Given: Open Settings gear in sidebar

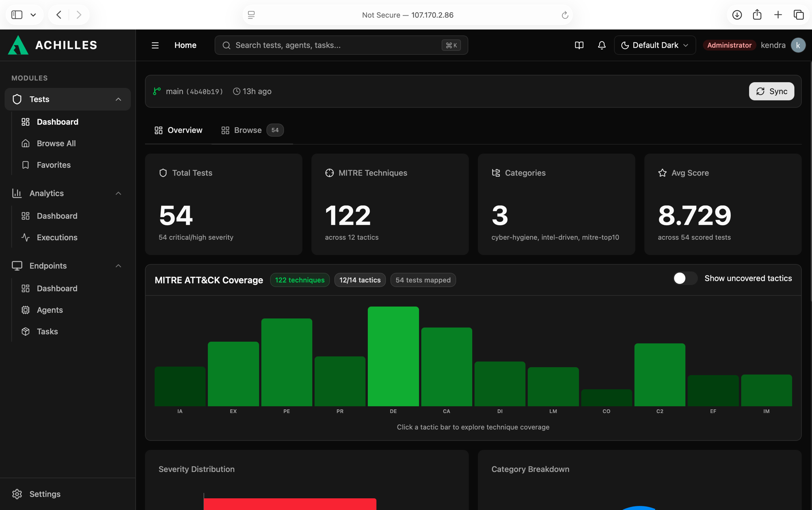Looking at the screenshot, I should (17, 494).
